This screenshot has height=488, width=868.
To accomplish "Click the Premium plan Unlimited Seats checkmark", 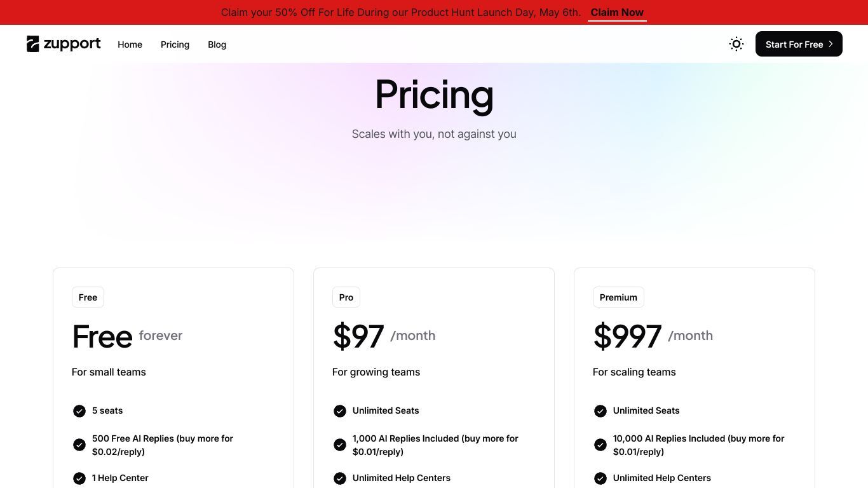I will (600, 411).
